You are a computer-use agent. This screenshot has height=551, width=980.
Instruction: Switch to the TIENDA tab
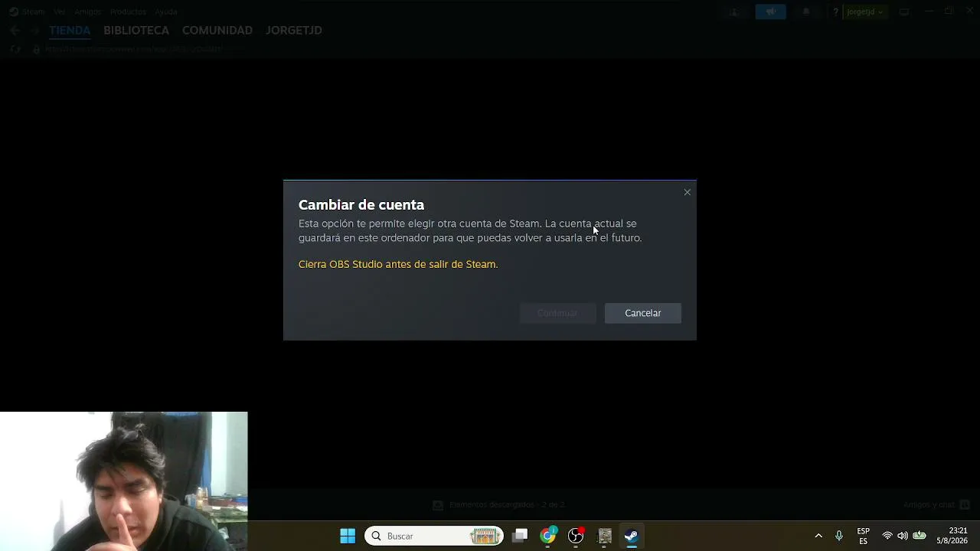tap(70, 31)
